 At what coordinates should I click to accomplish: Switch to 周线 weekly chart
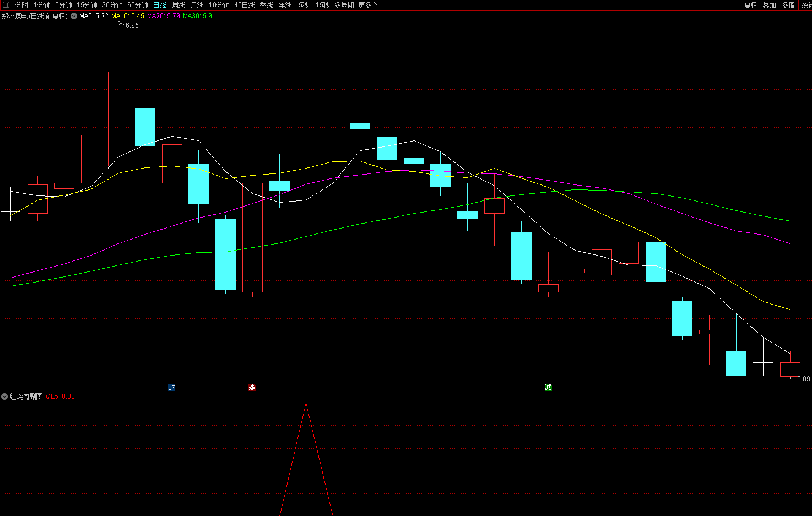coord(178,5)
